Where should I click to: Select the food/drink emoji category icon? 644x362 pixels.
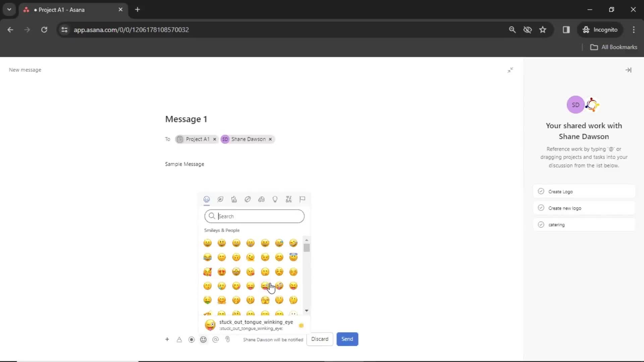coord(234,199)
